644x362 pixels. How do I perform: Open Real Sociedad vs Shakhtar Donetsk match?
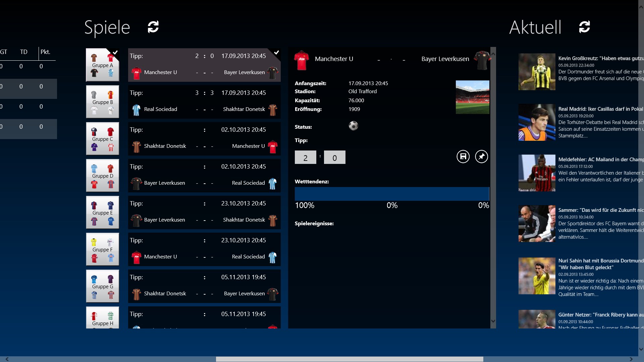[204, 102]
